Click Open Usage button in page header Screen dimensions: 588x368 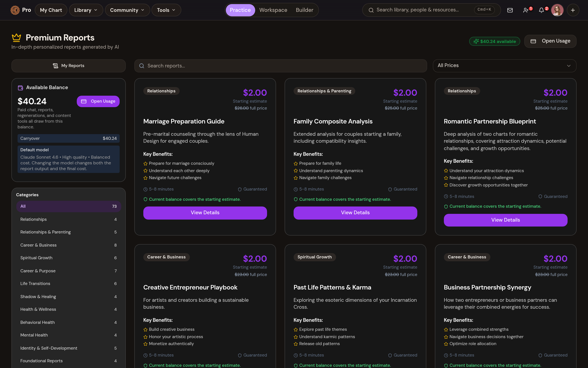(550, 41)
